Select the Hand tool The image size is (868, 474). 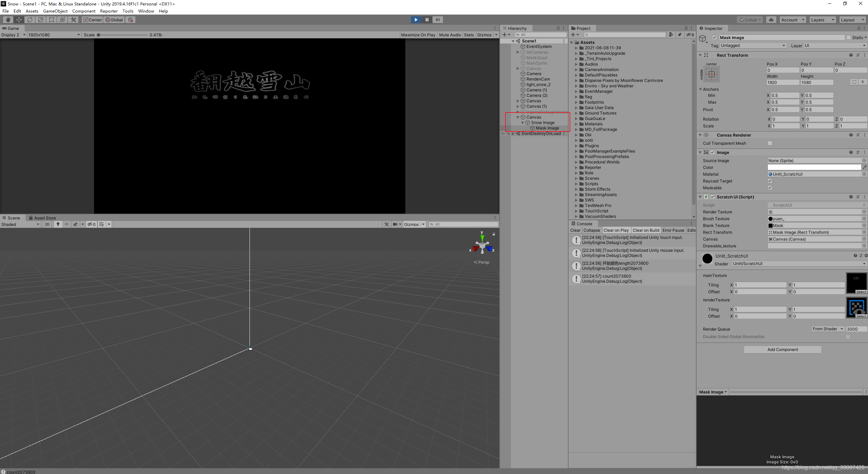[x=8, y=20]
